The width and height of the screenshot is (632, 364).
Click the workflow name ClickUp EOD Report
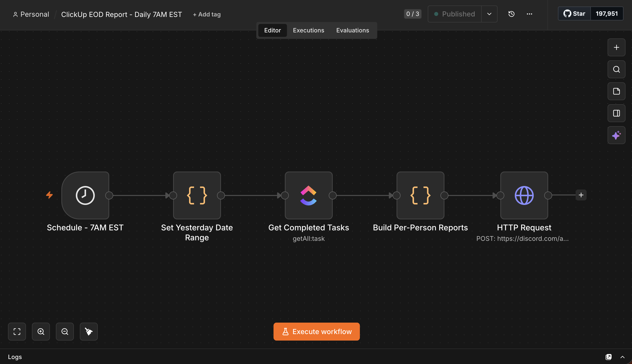(x=121, y=14)
